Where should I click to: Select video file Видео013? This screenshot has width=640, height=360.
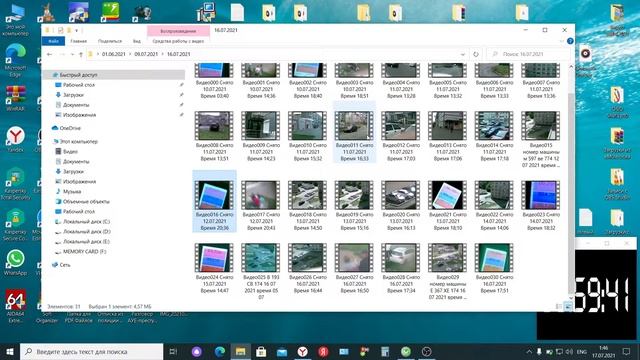point(447,136)
